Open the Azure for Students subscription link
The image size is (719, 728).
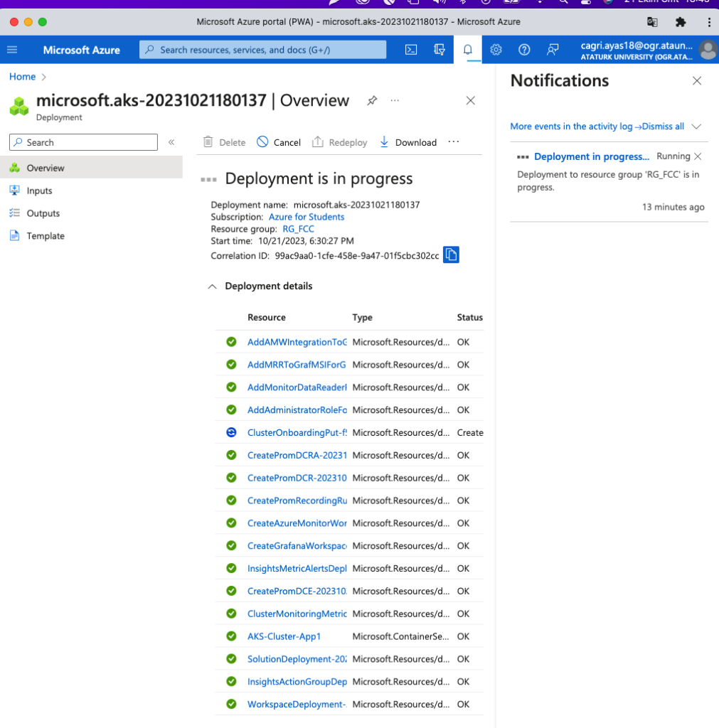[x=306, y=217]
